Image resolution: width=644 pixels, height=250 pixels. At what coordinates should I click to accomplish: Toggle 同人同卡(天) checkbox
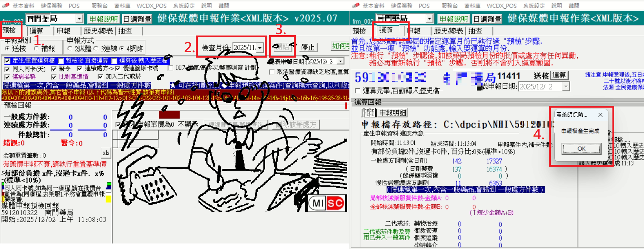(7, 68)
